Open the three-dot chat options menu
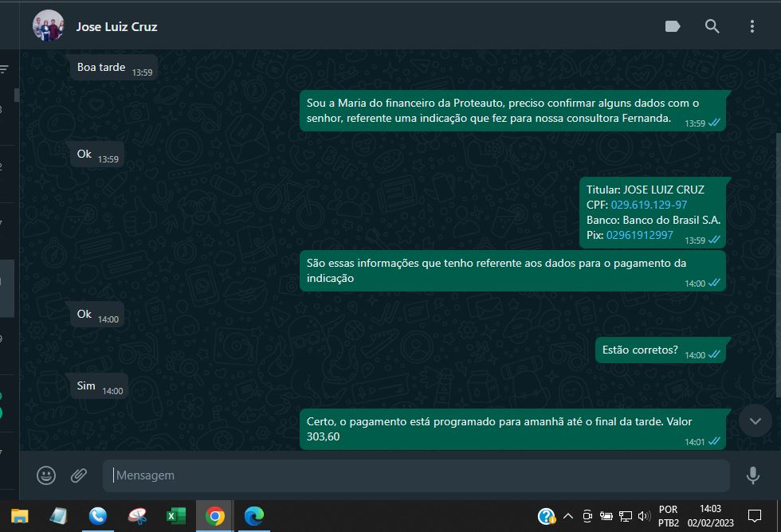This screenshot has width=781, height=532. pyautogui.click(x=752, y=26)
